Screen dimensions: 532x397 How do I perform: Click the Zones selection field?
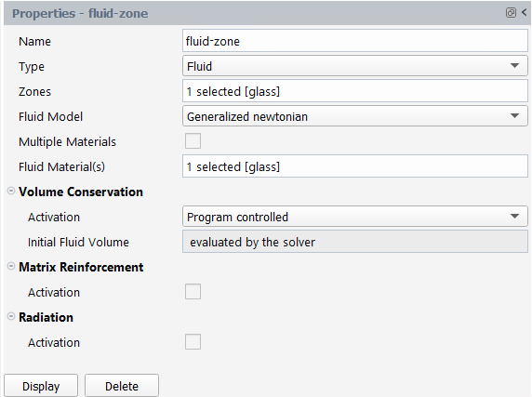point(355,91)
